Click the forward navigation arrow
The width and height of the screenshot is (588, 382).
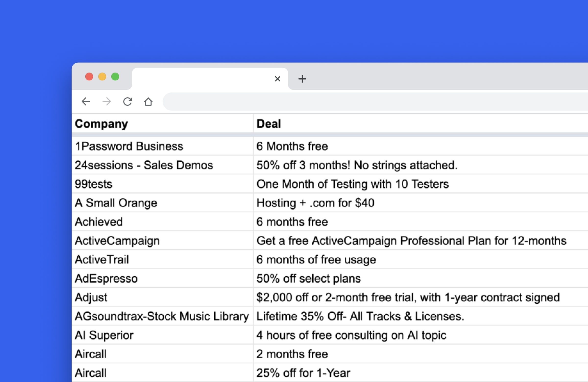point(106,101)
